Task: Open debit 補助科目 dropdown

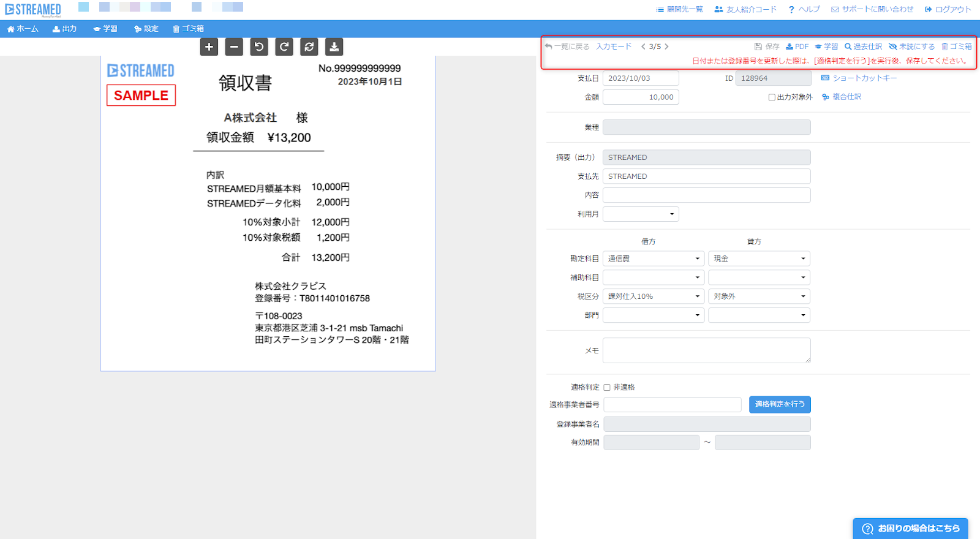Action: 654,277
